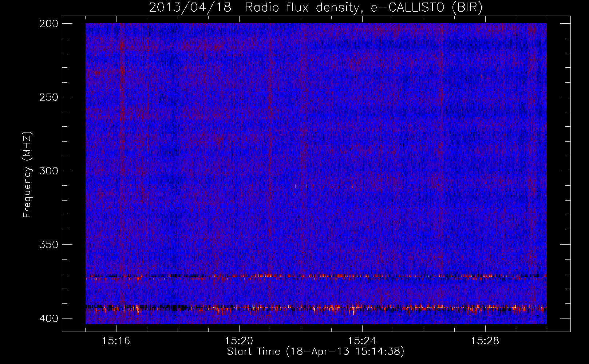The image size is (589, 364).
Task: Select the 300 frequency tick label
Action: 49,171
